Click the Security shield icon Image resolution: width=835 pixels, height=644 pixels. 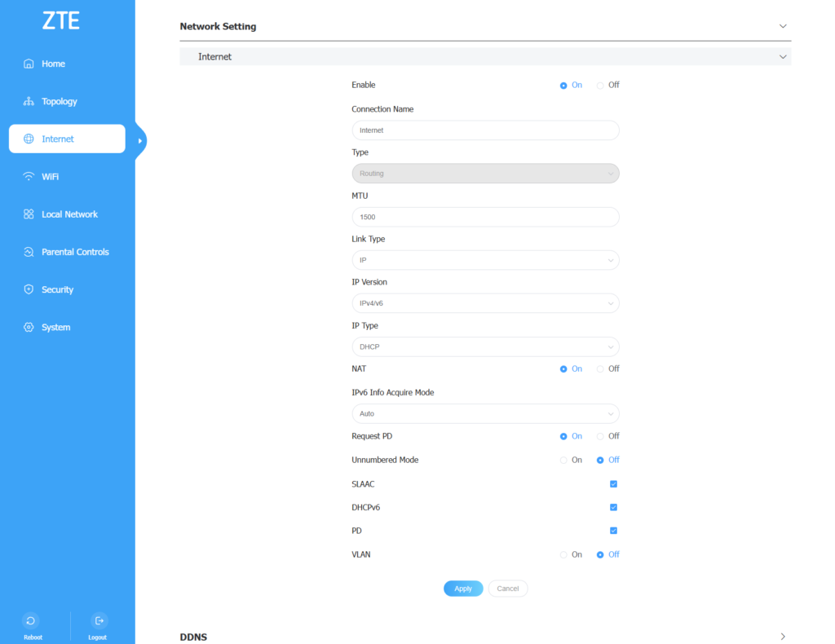pyautogui.click(x=29, y=289)
